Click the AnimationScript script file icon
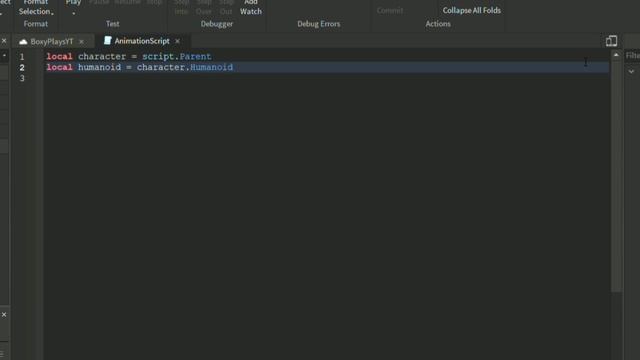 point(107,40)
